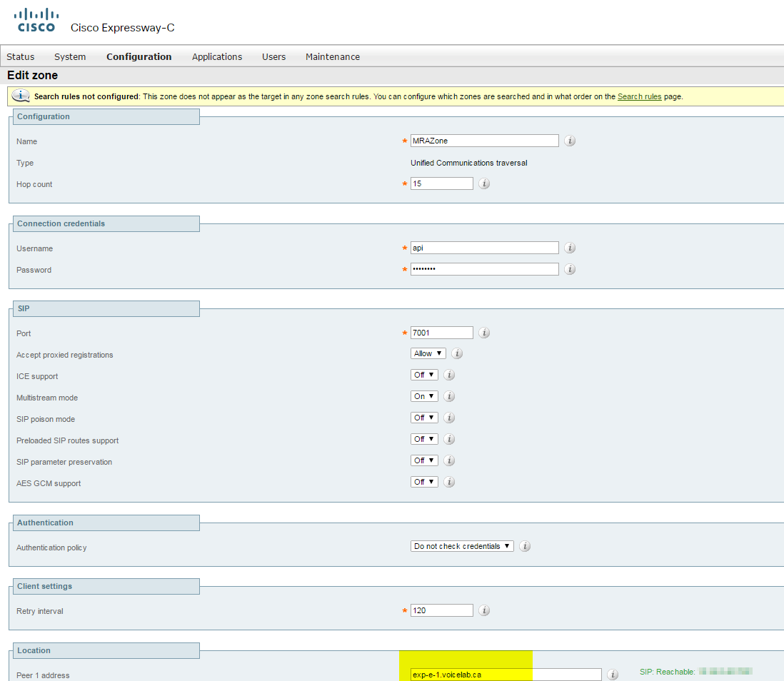Open Preloaded SIP routes support dropdown
784x681 pixels.
point(424,440)
